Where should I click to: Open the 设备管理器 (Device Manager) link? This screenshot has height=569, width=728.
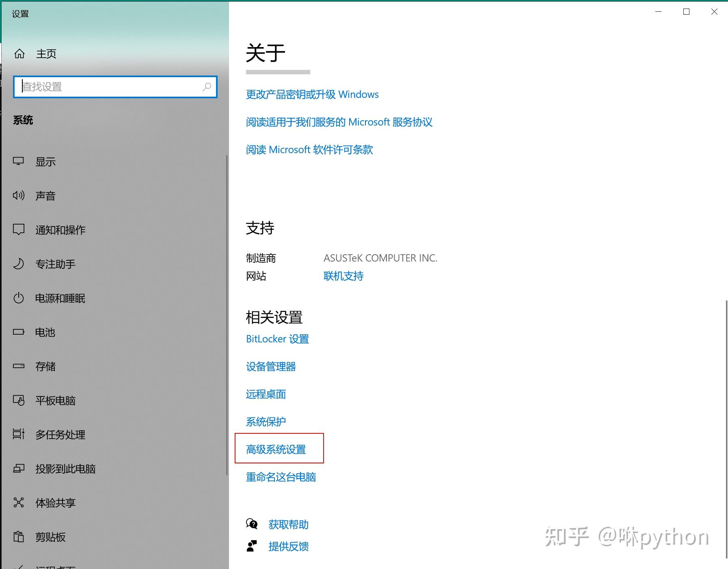[x=270, y=367]
